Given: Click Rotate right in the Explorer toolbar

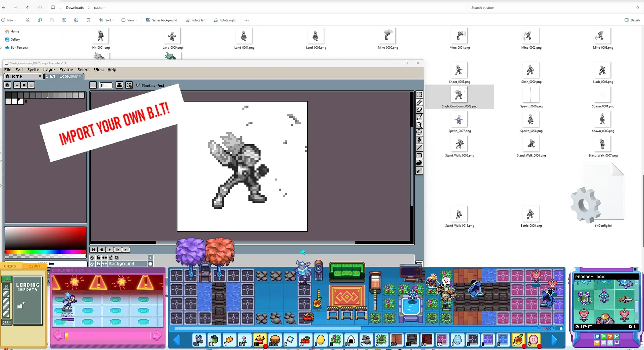Looking at the screenshot, I should coord(225,20).
